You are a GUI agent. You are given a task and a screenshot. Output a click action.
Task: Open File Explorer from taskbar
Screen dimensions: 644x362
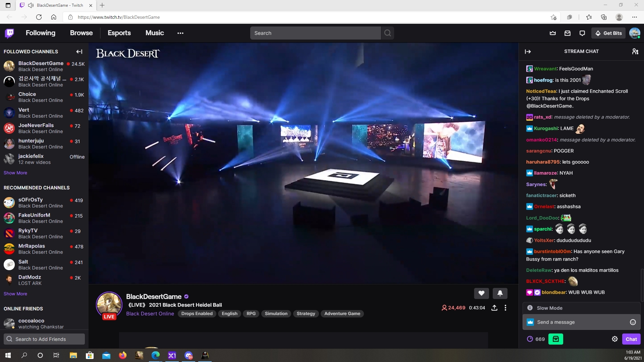tap(73, 355)
